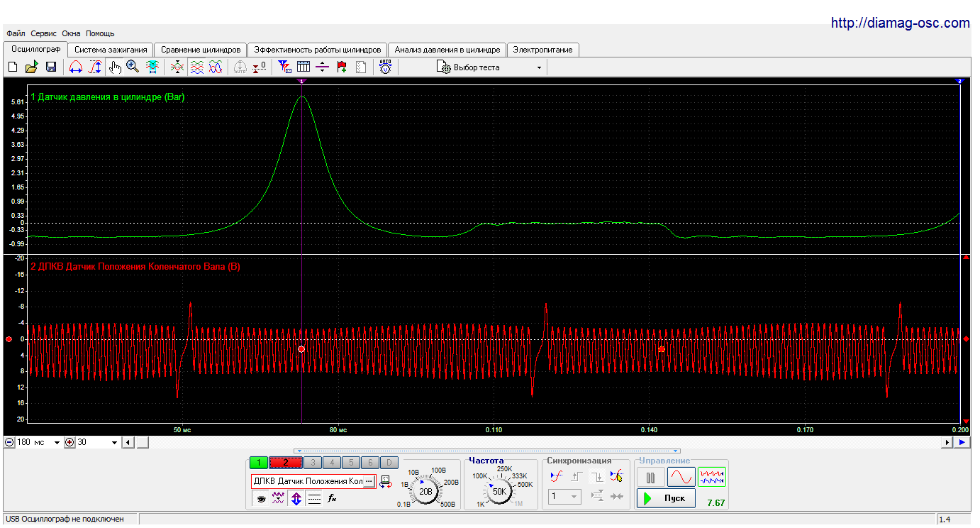Click the red up-triangle at channel 2 right edge
Screen dimensions: 980x528
pos(965,258)
